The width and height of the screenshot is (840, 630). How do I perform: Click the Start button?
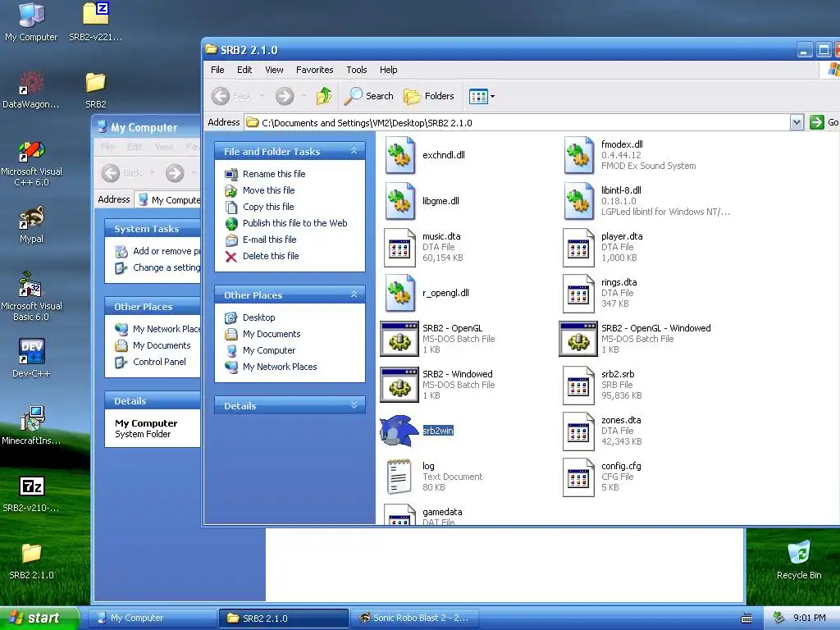tap(39, 618)
